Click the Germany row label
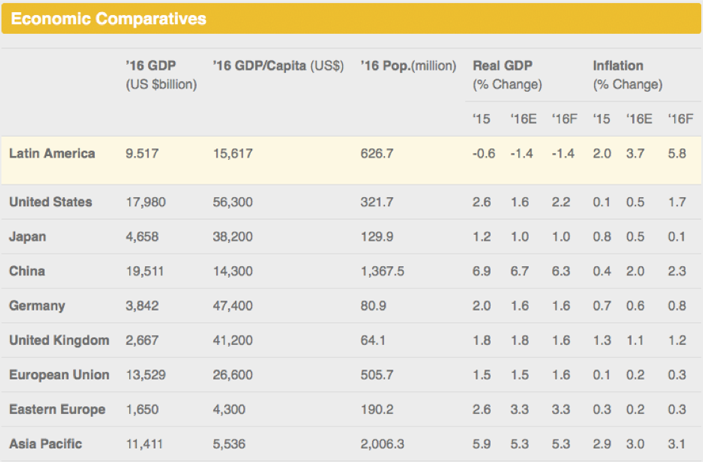 [37, 306]
